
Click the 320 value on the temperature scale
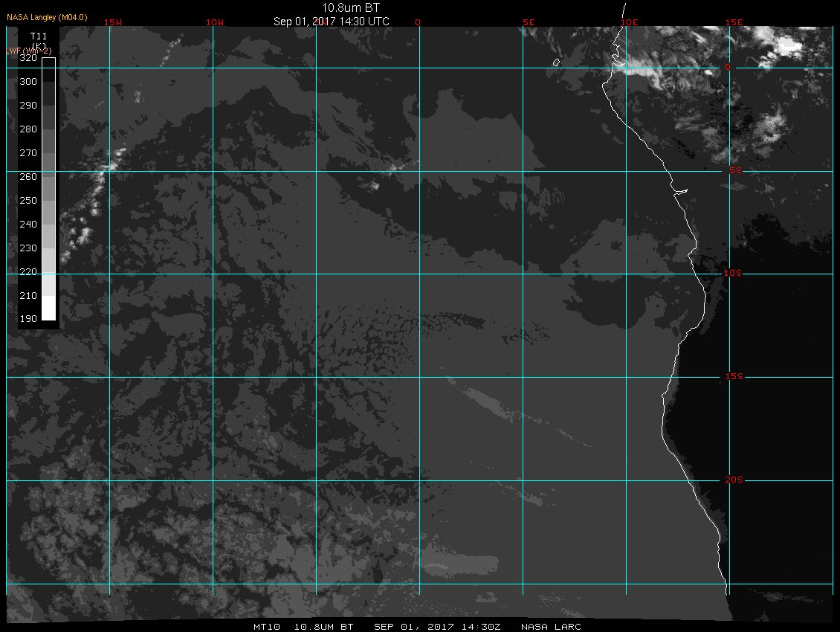point(28,58)
